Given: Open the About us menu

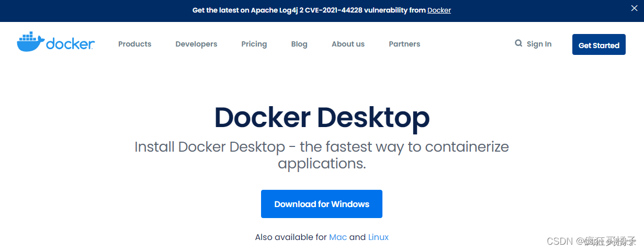Looking at the screenshot, I should [348, 44].
